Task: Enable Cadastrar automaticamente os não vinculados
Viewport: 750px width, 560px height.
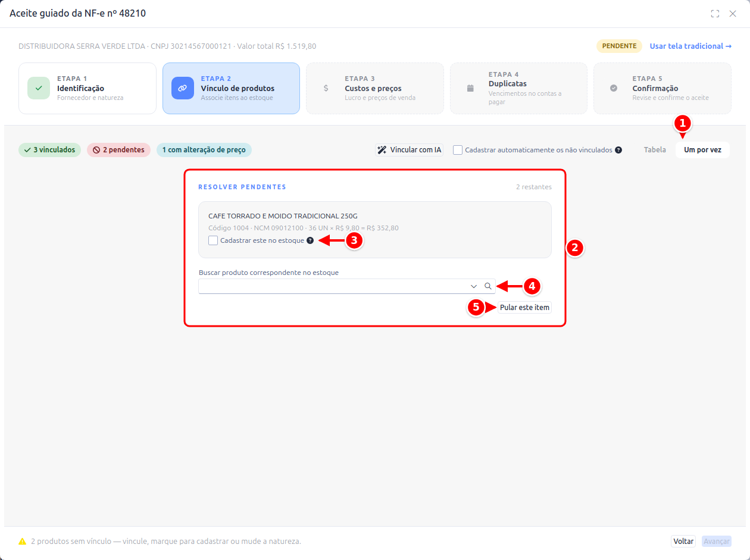Action: click(x=458, y=150)
